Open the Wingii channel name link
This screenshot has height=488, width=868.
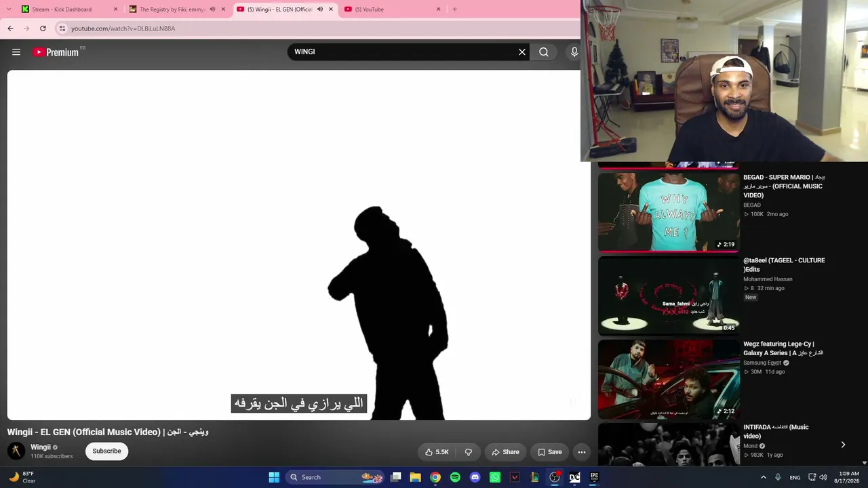click(41, 447)
